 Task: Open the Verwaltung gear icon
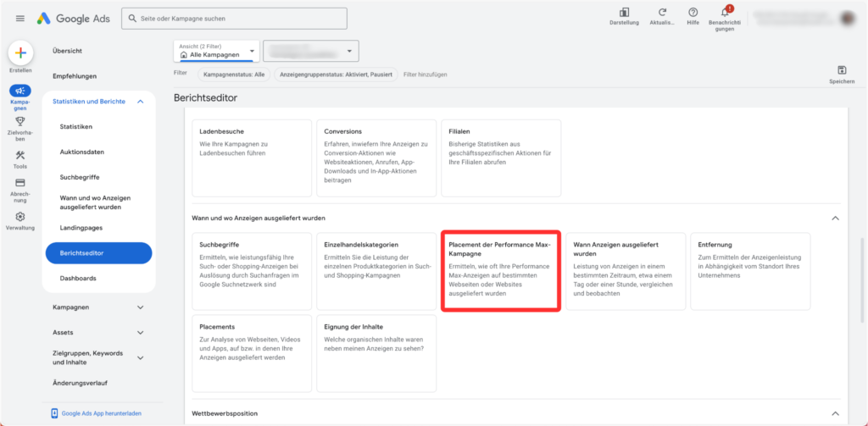pos(20,216)
